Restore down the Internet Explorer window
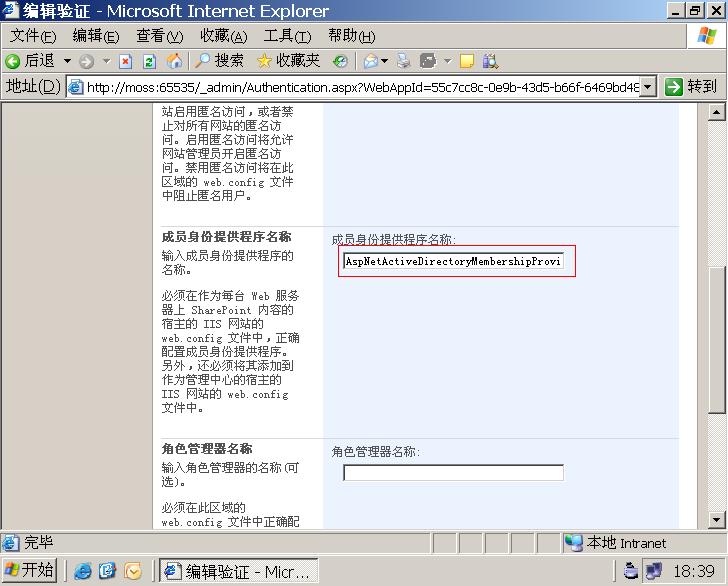 coord(696,10)
